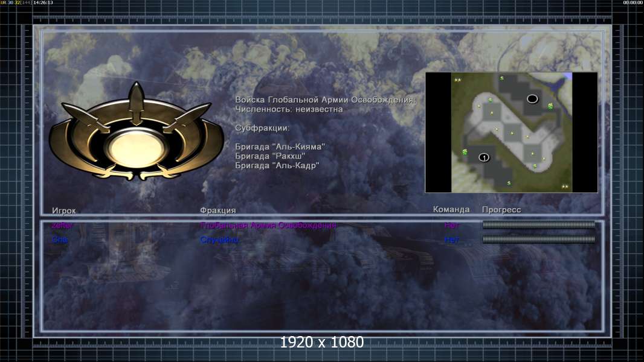
Task: Click the double-star icon in minimap's top-left corner
Action: (457, 80)
